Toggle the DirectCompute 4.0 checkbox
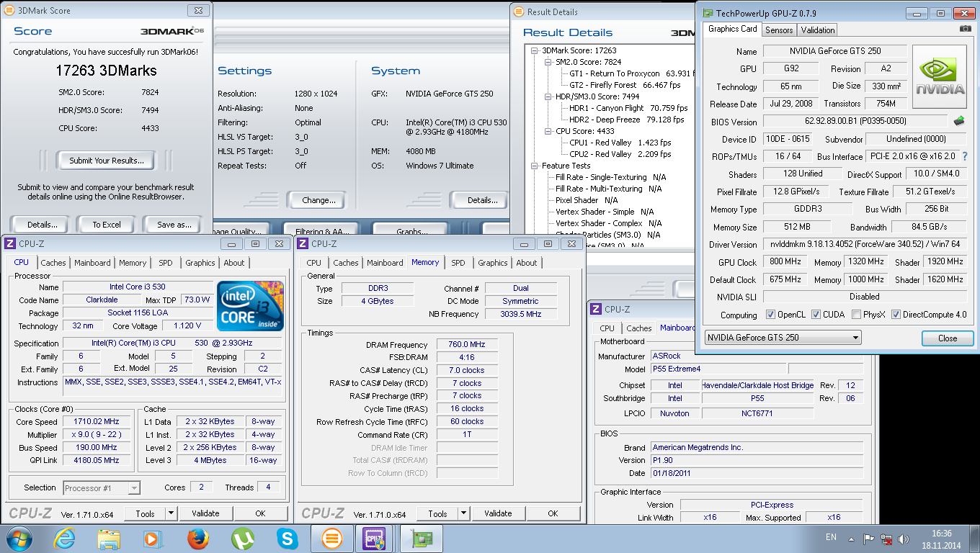The image size is (980, 553). point(896,315)
